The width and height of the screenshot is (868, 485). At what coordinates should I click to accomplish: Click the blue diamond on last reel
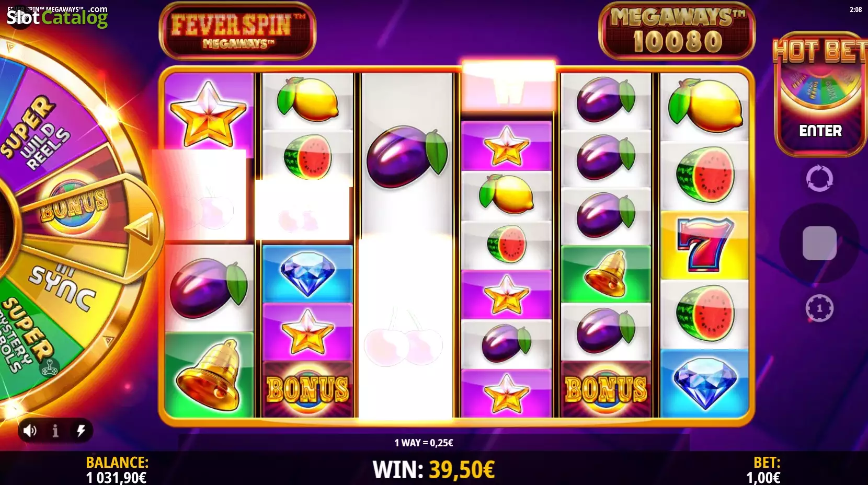pos(704,383)
